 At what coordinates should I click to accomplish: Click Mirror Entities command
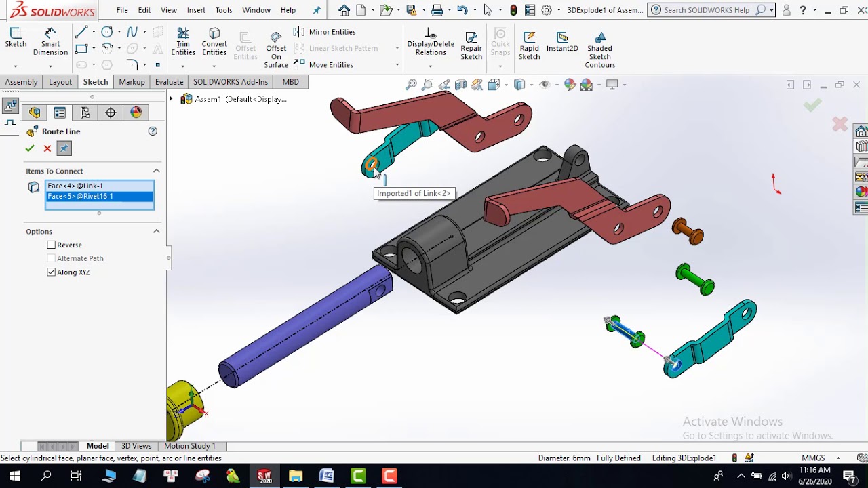point(325,32)
